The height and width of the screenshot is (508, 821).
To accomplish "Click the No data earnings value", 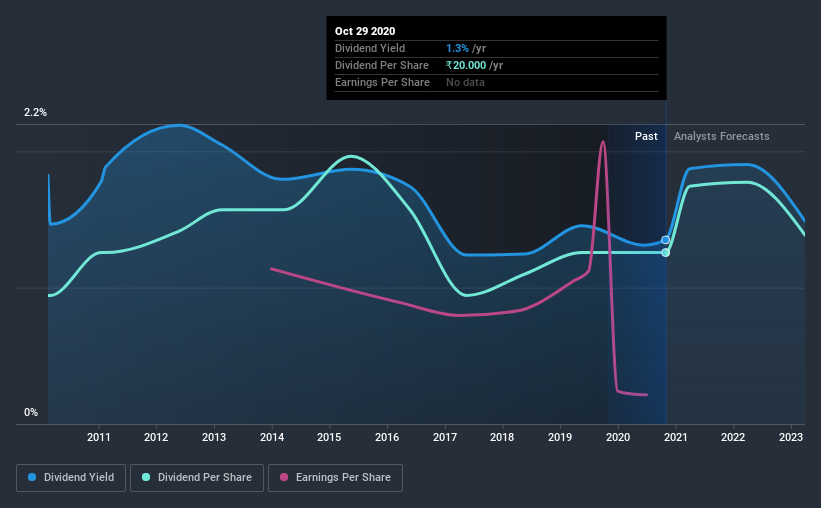I will 465,82.
